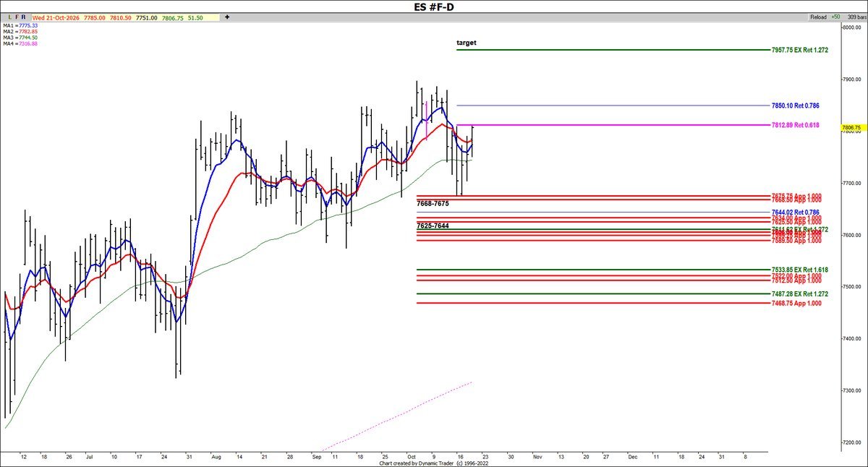Click the 7900.00 price axis label
Image resolution: width=868 pixels, height=467 pixels.
[x=851, y=79]
